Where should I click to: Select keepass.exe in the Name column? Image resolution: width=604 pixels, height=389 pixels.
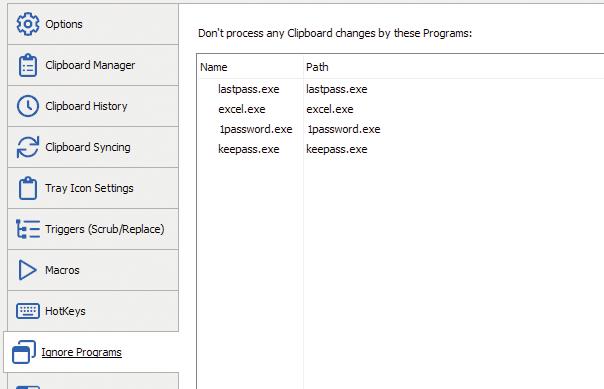click(248, 149)
